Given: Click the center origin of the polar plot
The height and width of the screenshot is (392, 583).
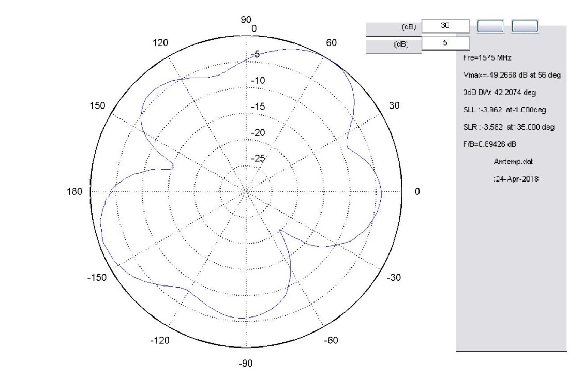Looking at the screenshot, I should click(246, 192).
